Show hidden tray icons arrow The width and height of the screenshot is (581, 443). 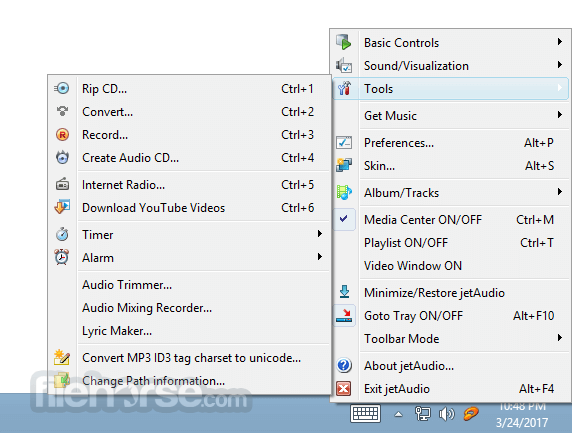tap(398, 414)
